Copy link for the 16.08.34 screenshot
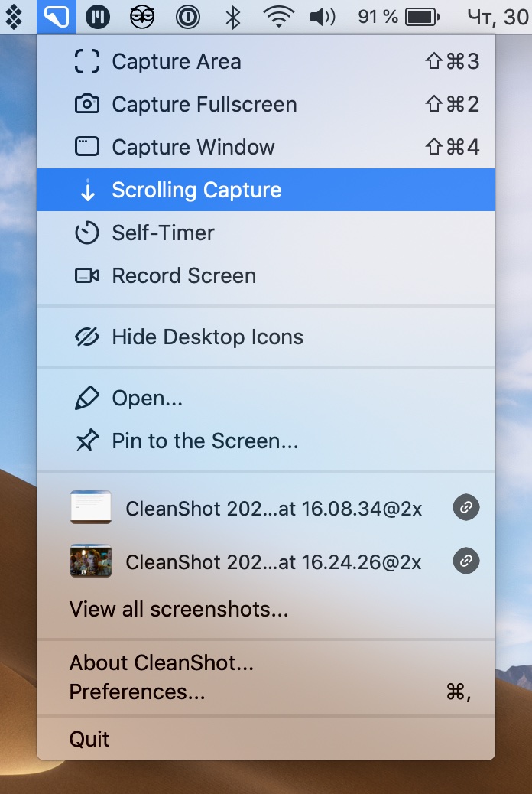 465,507
